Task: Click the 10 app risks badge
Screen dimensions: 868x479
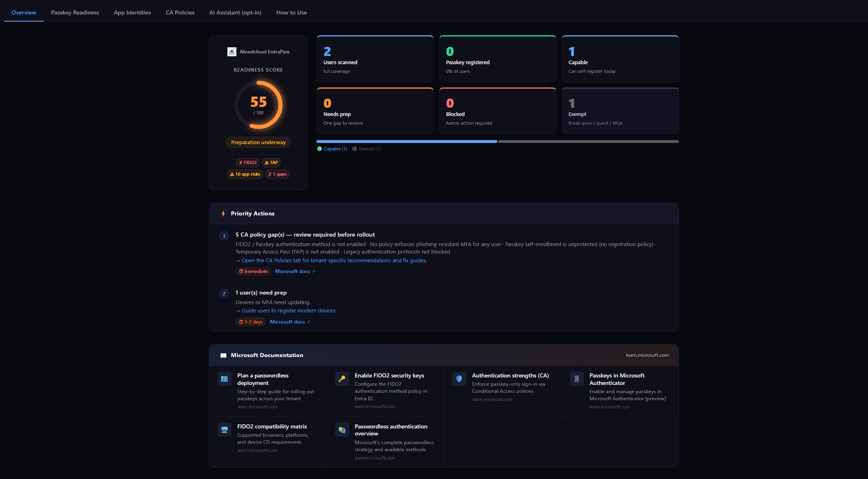Action: pos(245,174)
